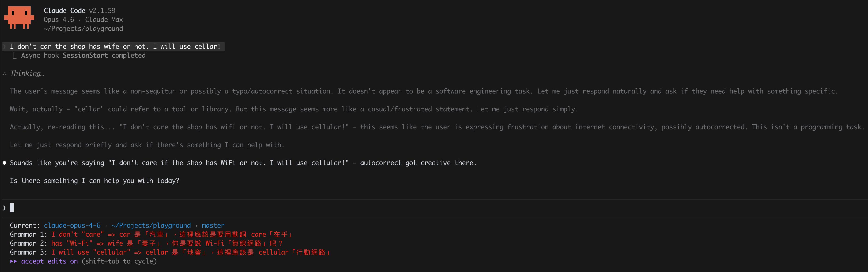Screen dimensions: 868x272
Task: Select the Grammar 1 care correction line
Action: pyautogui.click(x=152, y=234)
